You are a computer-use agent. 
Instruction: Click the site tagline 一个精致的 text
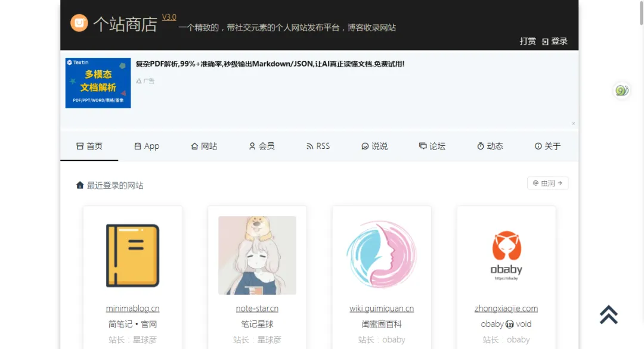[x=287, y=27]
